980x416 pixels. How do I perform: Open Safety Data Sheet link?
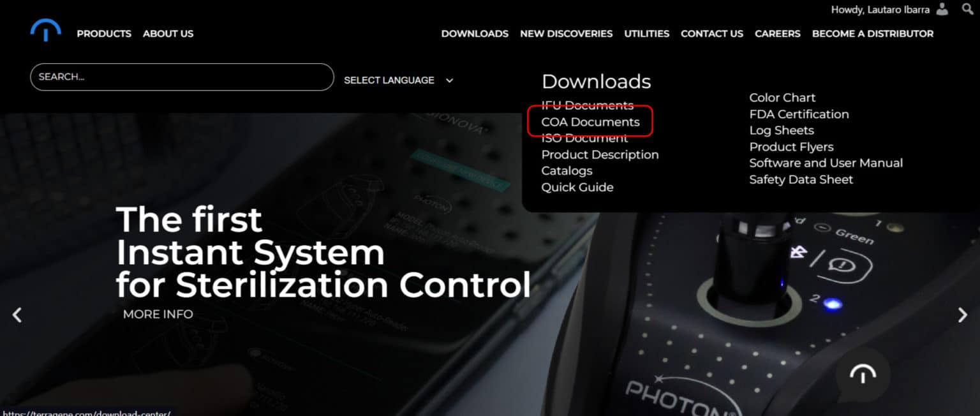(x=801, y=180)
